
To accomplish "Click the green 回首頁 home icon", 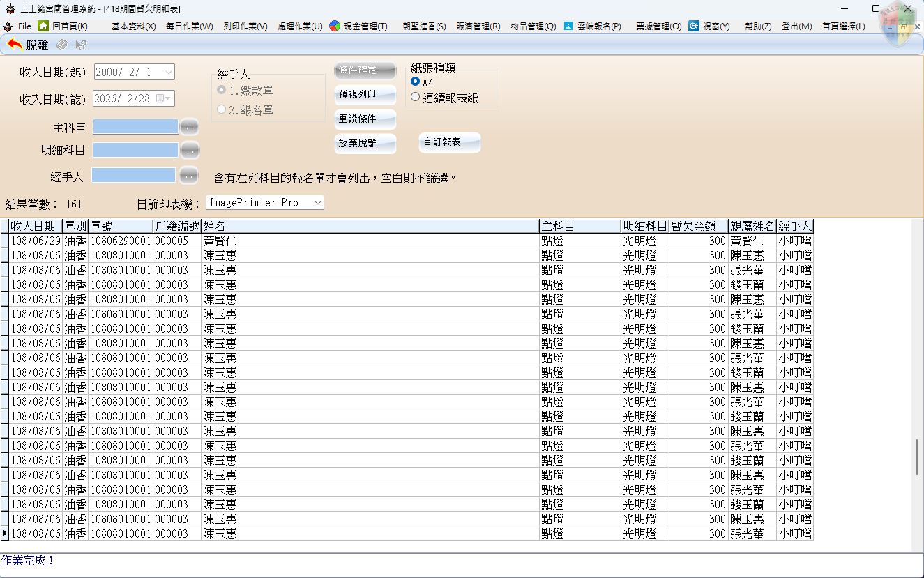I will (43, 26).
